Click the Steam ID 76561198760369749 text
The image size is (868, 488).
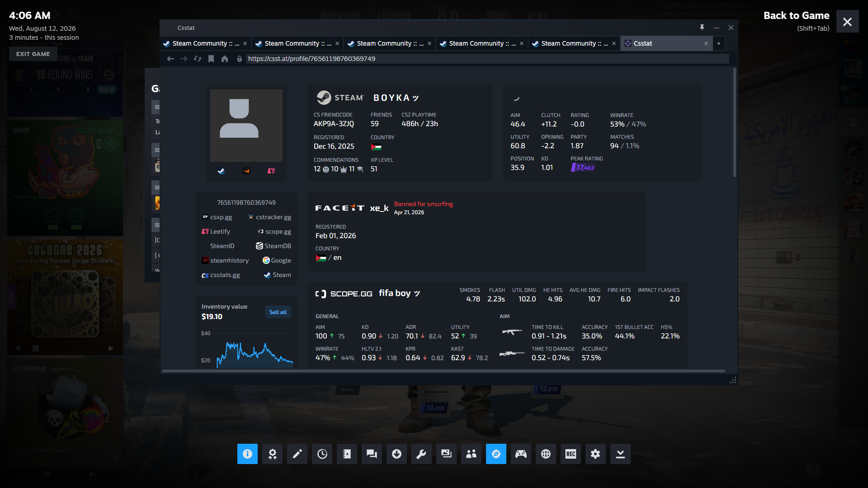(246, 202)
